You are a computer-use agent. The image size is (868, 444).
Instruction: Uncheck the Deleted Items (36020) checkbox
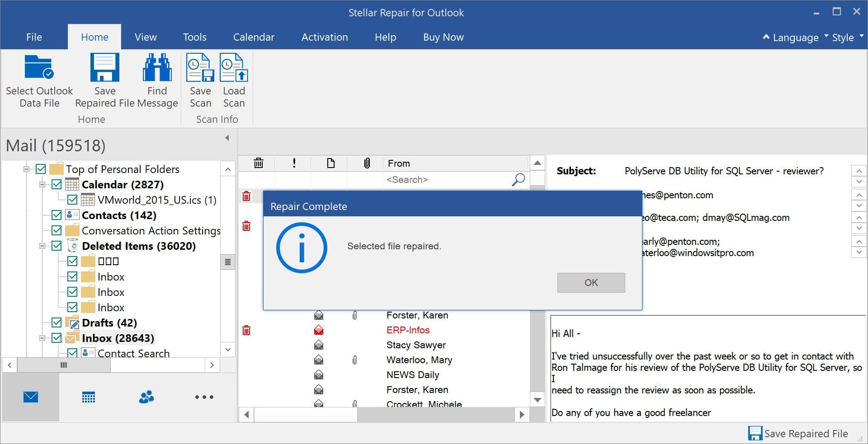tap(57, 246)
